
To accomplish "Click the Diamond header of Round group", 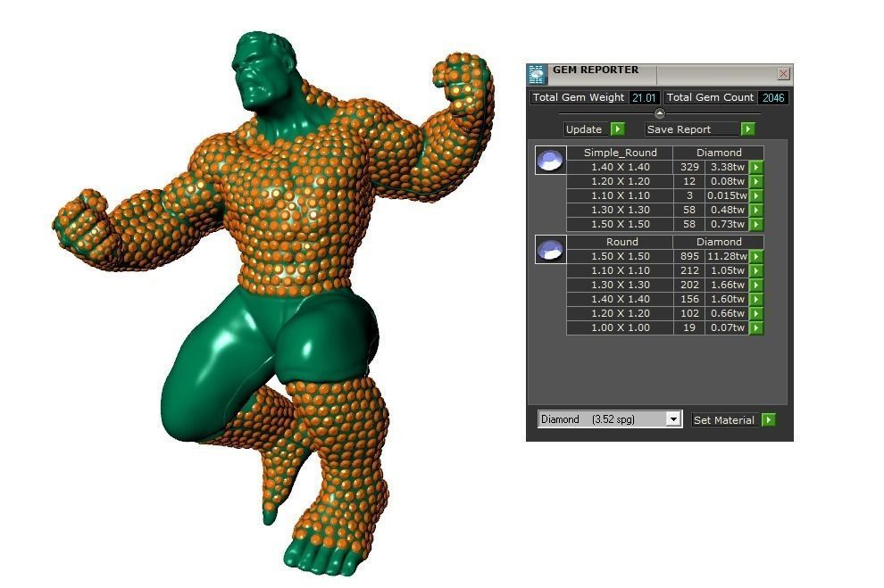I will [x=719, y=242].
